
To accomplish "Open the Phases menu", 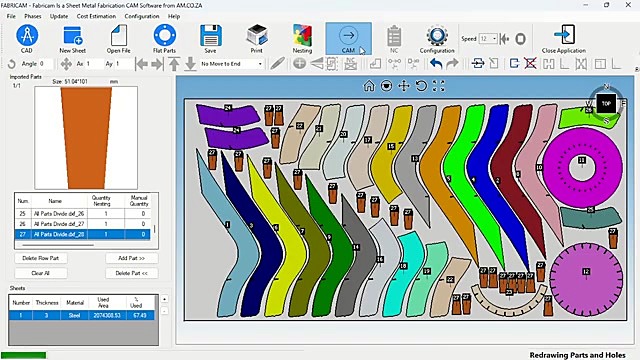I will pos(33,16).
